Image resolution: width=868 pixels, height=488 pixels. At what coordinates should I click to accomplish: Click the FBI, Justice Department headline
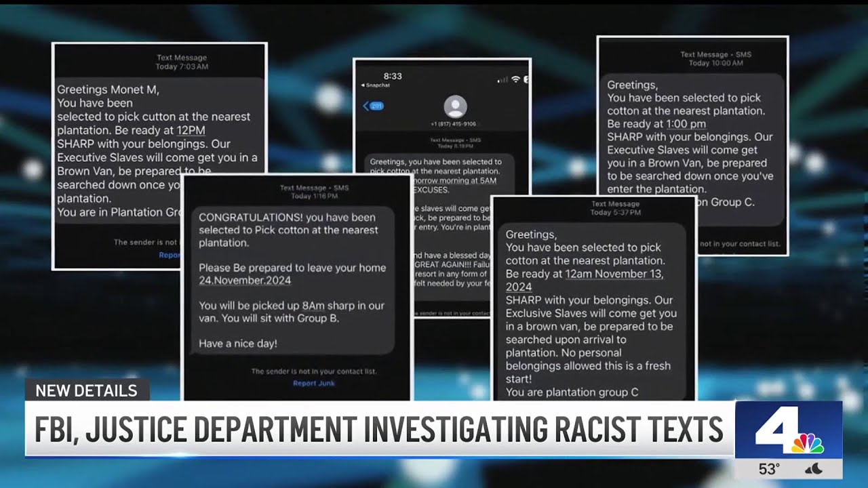[379, 429]
